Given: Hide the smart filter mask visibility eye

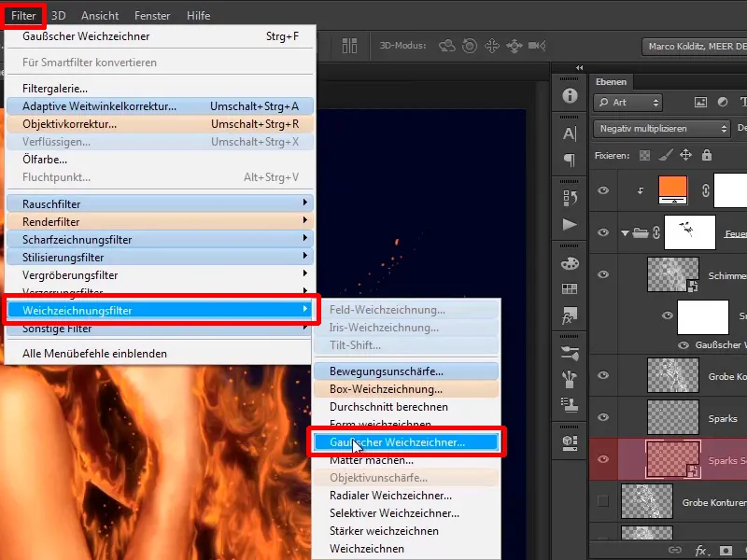Looking at the screenshot, I should tap(668, 315).
